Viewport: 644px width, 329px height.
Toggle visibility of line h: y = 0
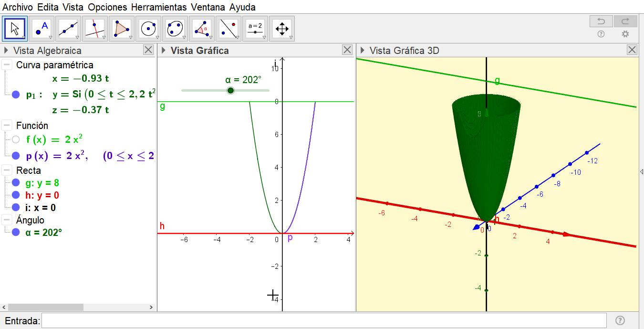(16, 195)
